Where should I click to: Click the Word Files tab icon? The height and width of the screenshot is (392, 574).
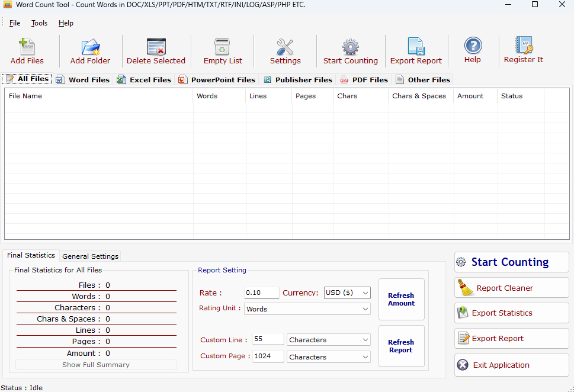(x=60, y=79)
